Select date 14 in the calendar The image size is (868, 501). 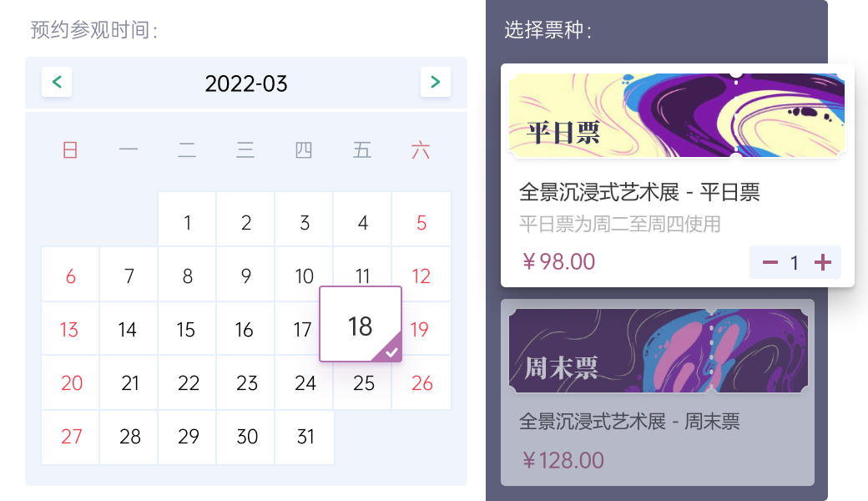(x=128, y=330)
